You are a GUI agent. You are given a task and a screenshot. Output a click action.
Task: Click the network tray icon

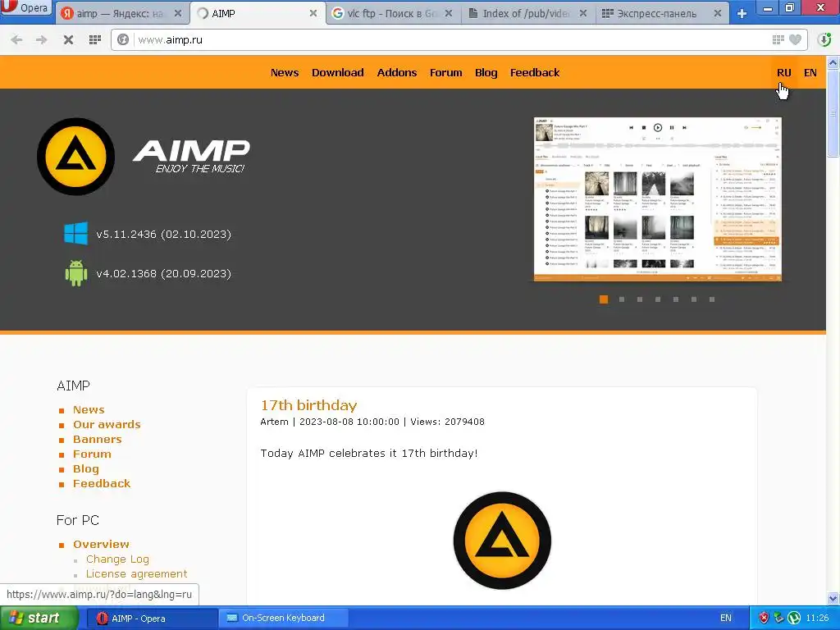779,618
